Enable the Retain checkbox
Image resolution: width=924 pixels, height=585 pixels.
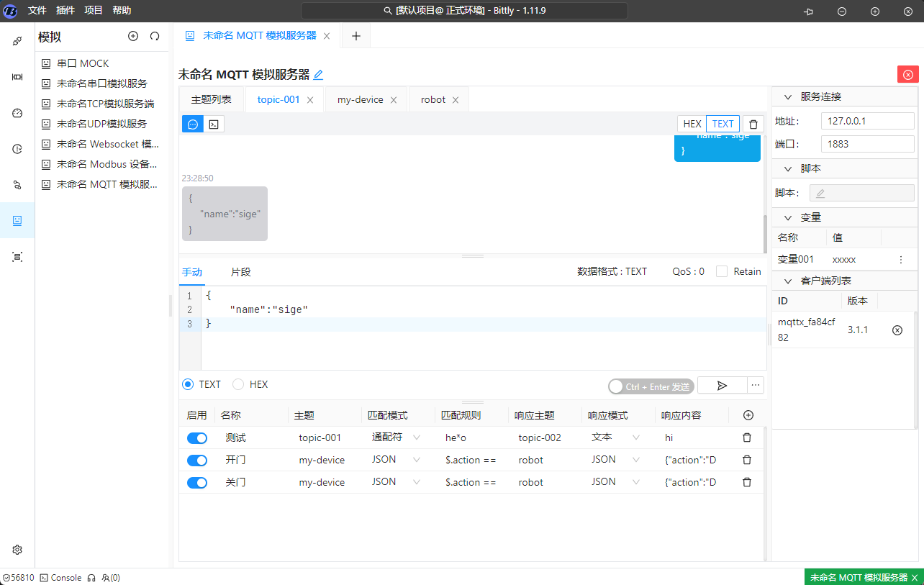click(721, 271)
